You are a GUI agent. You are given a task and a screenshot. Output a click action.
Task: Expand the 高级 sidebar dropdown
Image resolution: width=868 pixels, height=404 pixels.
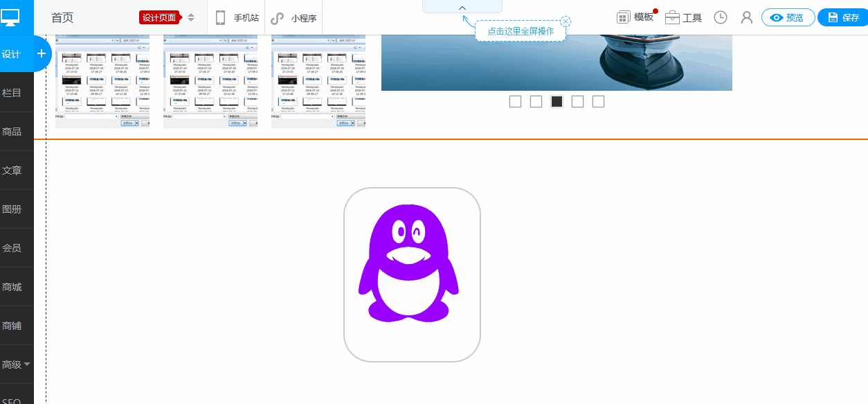pyautogui.click(x=16, y=365)
